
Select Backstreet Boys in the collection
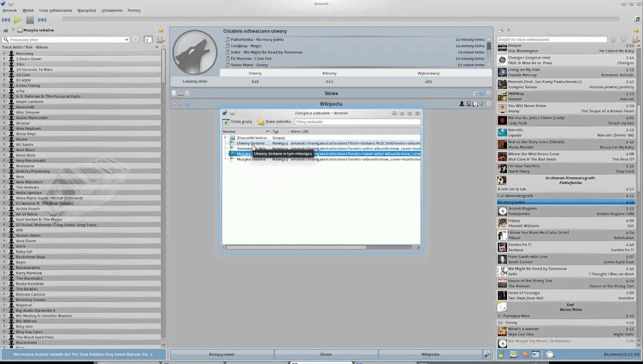tap(30, 257)
